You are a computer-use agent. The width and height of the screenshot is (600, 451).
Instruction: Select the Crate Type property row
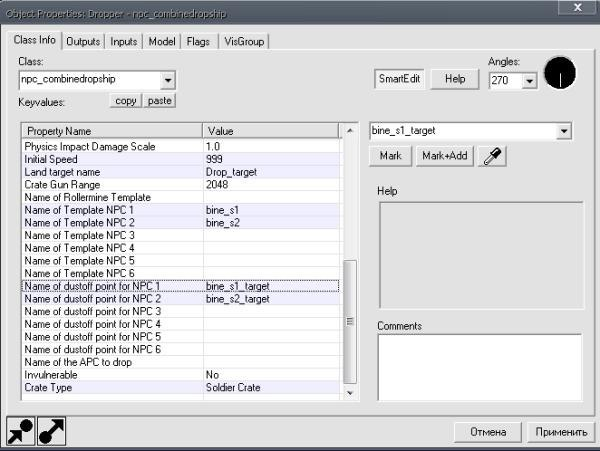tap(181, 388)
